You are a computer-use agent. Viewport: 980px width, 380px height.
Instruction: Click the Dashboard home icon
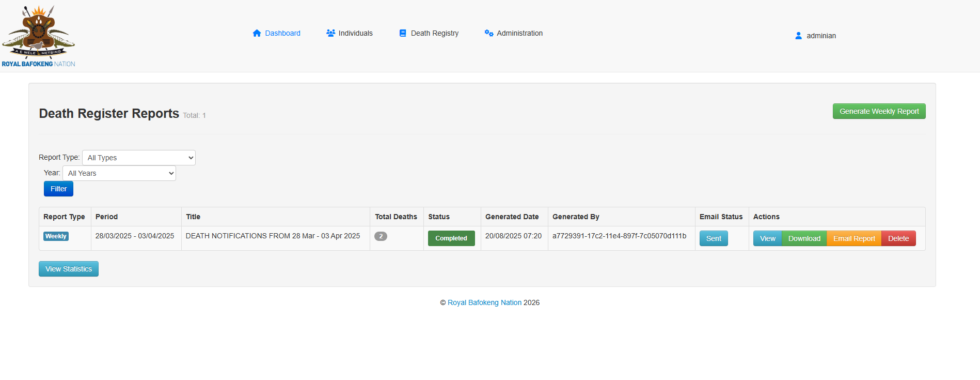257,33
